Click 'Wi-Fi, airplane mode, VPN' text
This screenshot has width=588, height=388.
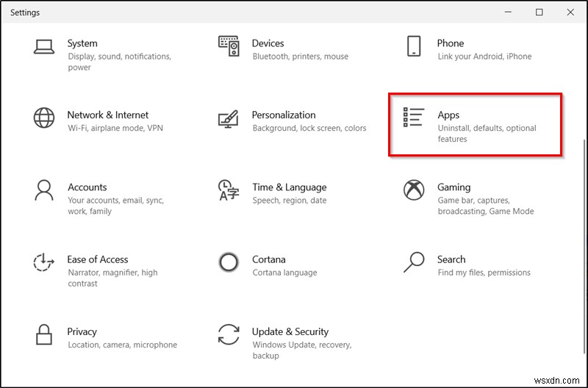point(115,128)
